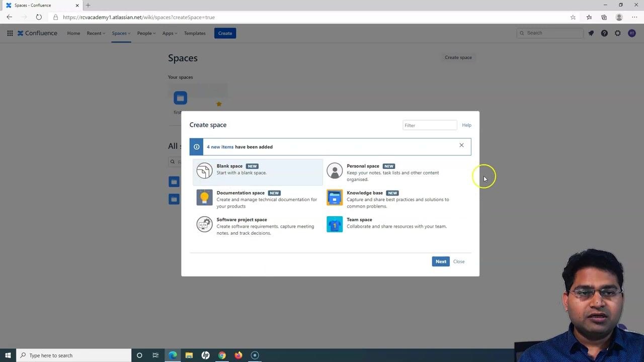Pick the Software project space gear icon
The width and height of the screenshot is (644, 362).
coord(204,224)
